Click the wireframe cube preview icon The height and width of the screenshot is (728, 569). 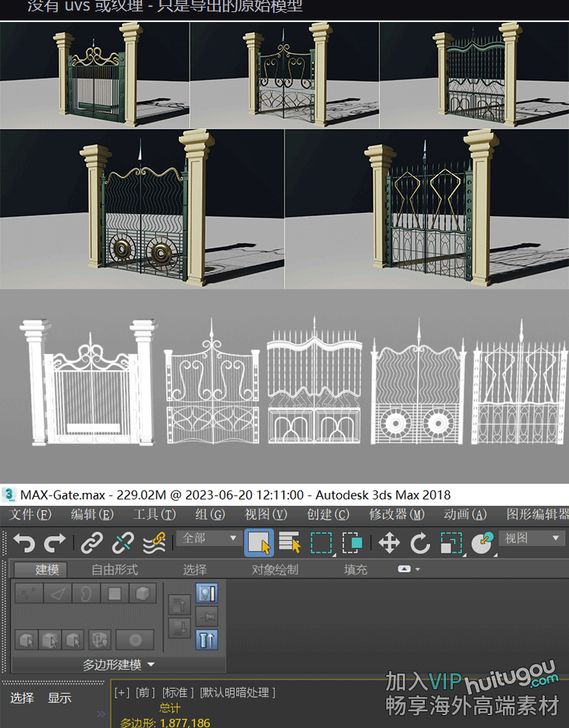click(x=99, y=640)
